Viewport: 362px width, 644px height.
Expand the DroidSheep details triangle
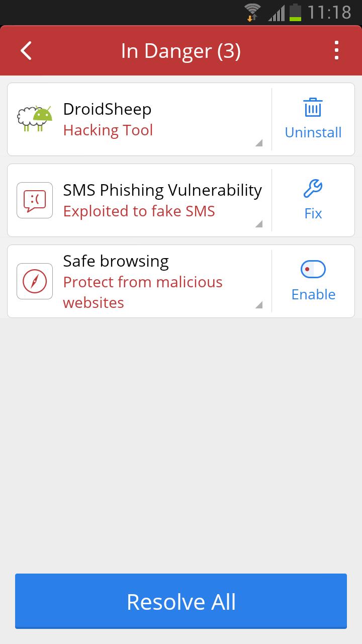[259, 143]
